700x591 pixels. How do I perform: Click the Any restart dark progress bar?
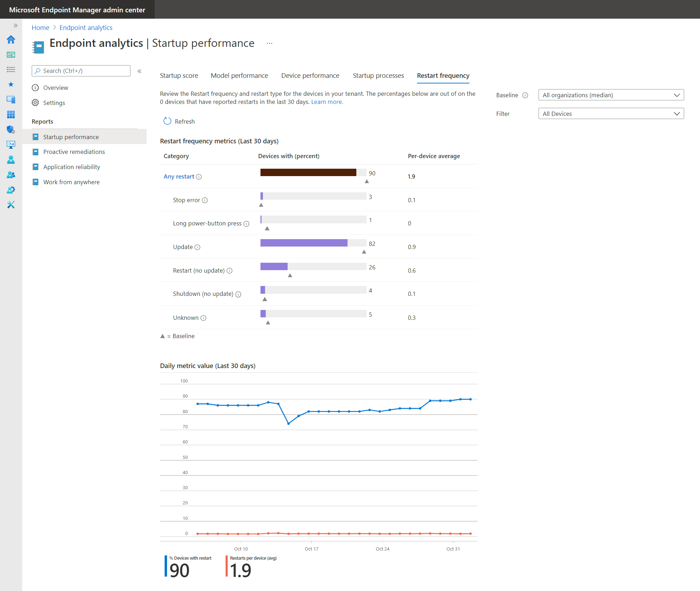click(x=308, y=173)
